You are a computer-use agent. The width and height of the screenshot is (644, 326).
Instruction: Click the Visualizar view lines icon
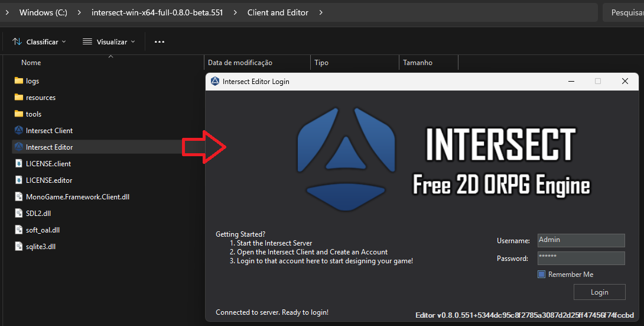[87, 41]
